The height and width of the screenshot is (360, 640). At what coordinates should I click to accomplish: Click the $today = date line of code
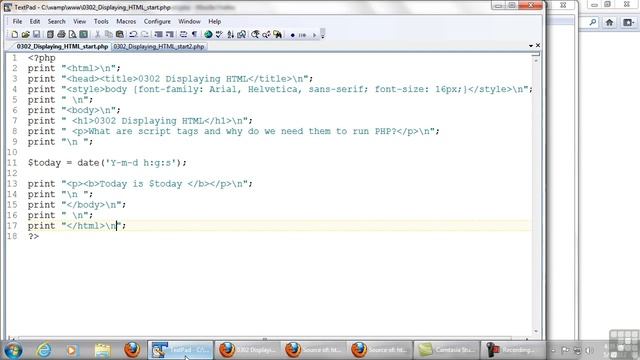tap(107, 163)
